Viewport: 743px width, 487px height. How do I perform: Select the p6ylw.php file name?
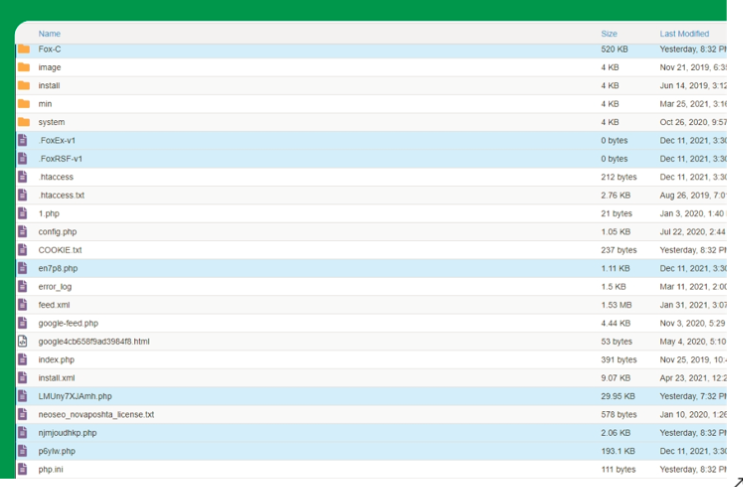coord(57,451)
